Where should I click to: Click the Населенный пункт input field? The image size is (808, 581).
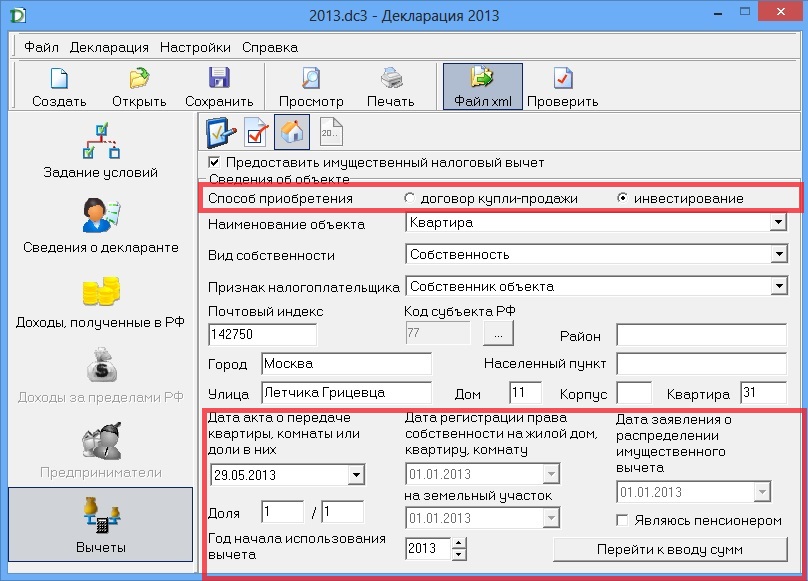tap(702, 363)
